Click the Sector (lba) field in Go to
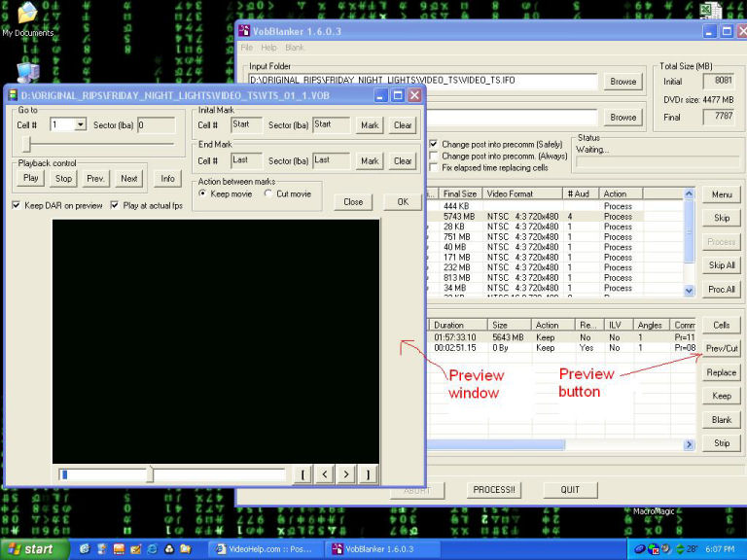 coord(157,125)
